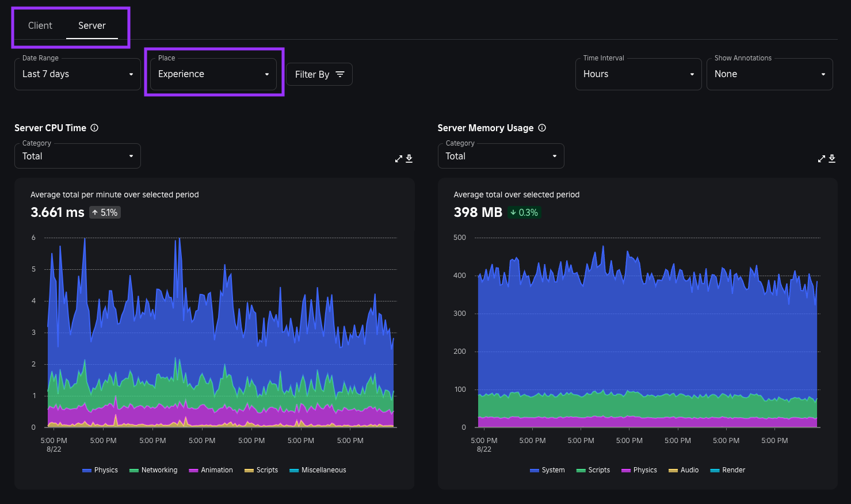The height and width of the screenshot is (504, 851).
Task: Open the Place dropdown showing Experience
Action: point(213,74)
